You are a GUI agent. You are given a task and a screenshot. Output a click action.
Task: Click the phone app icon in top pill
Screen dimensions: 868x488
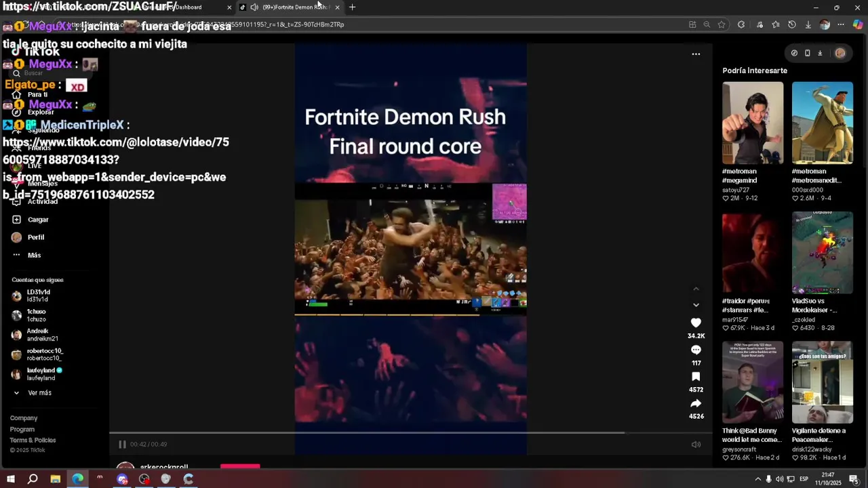tap(807, 53)
